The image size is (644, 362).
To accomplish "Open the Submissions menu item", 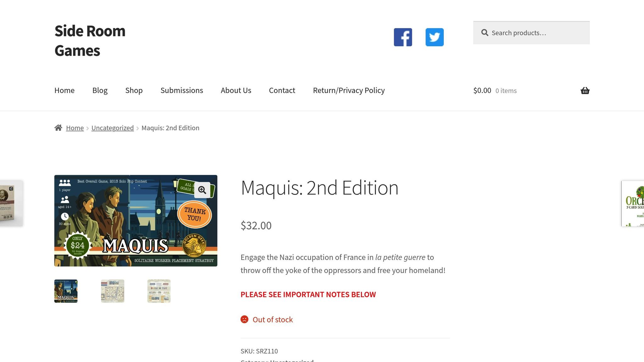I will tap(182, 90).
